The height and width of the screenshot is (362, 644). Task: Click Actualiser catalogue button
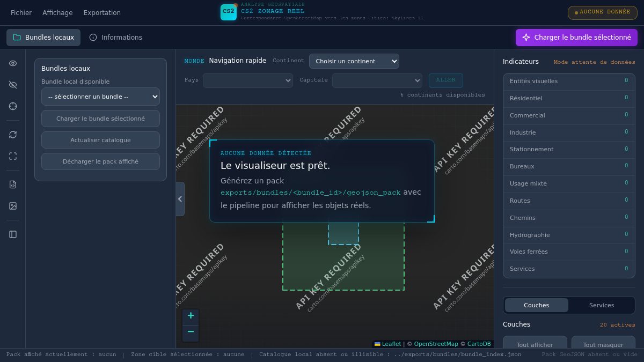100,140
